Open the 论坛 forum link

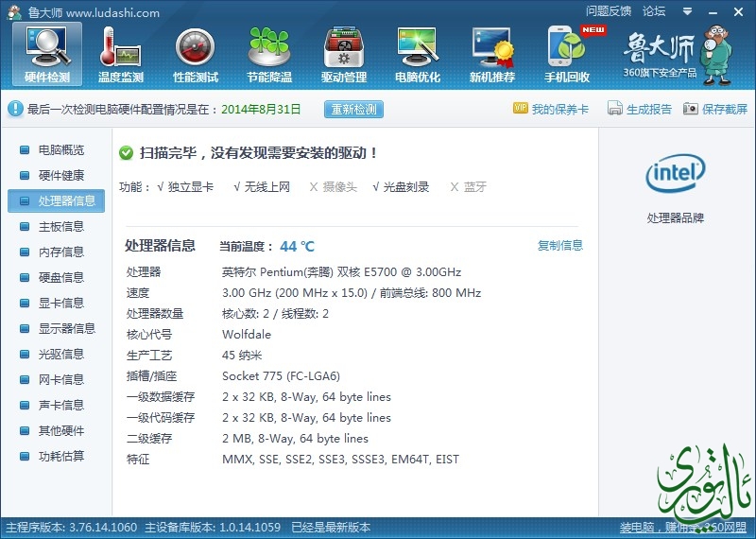click(654, 11)
